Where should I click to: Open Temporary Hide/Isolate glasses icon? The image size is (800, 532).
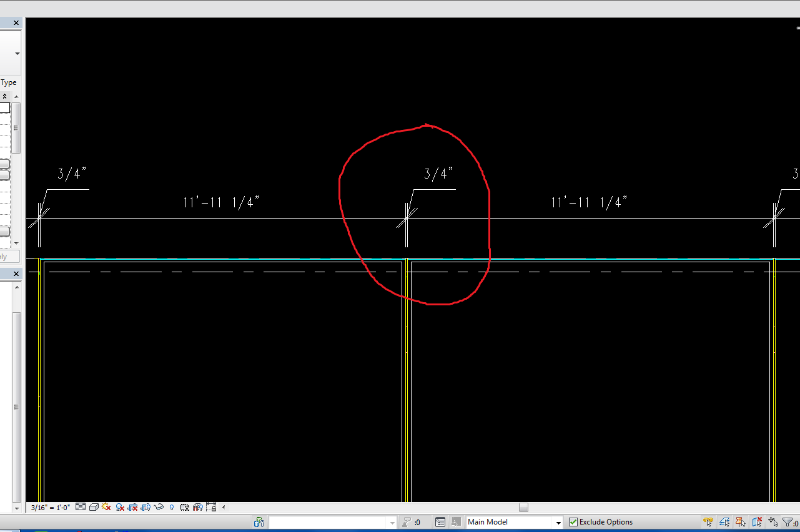coord(159,507)
